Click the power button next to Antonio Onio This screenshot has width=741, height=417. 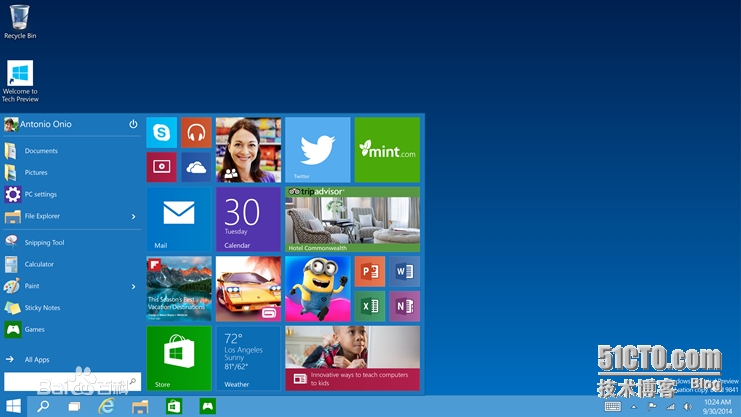(133, 124)
